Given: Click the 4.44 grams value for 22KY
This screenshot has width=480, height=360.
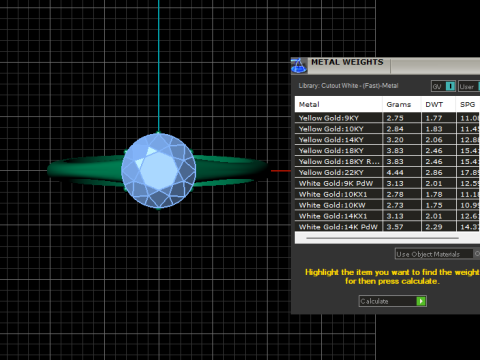Looking at the screenshot, I should pos(395,172).
